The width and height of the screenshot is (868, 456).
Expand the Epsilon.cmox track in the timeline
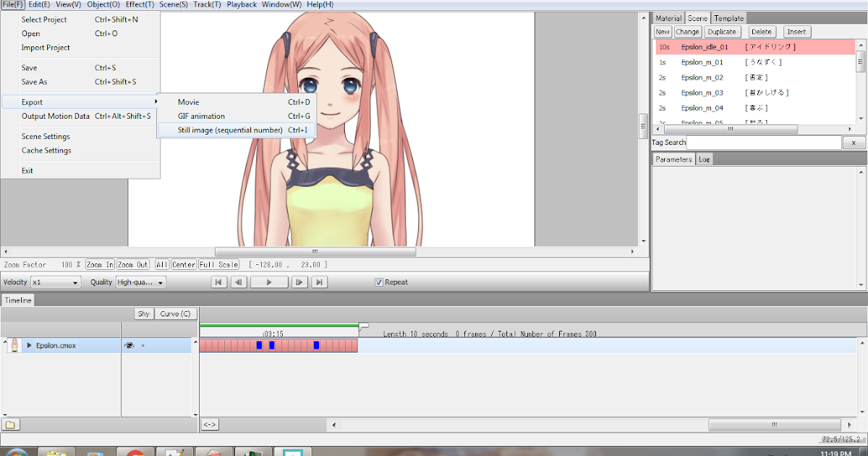(x=28, y=345)
